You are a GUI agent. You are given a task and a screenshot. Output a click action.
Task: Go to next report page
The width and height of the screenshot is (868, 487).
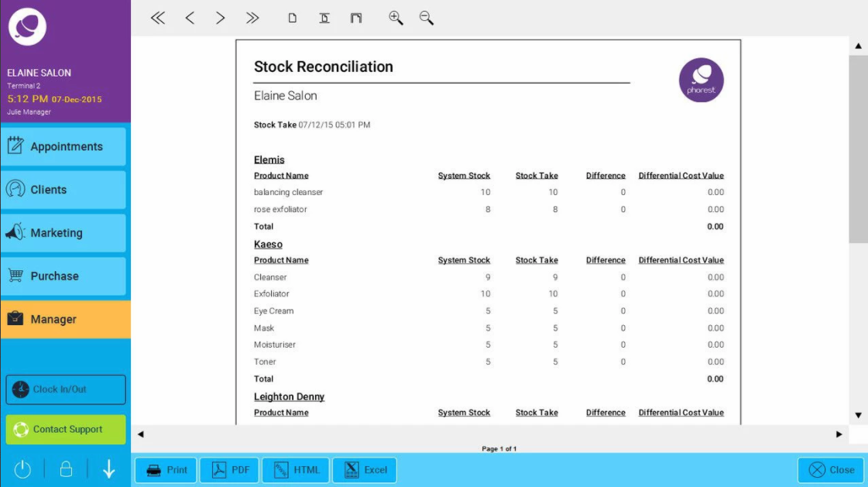221,19
